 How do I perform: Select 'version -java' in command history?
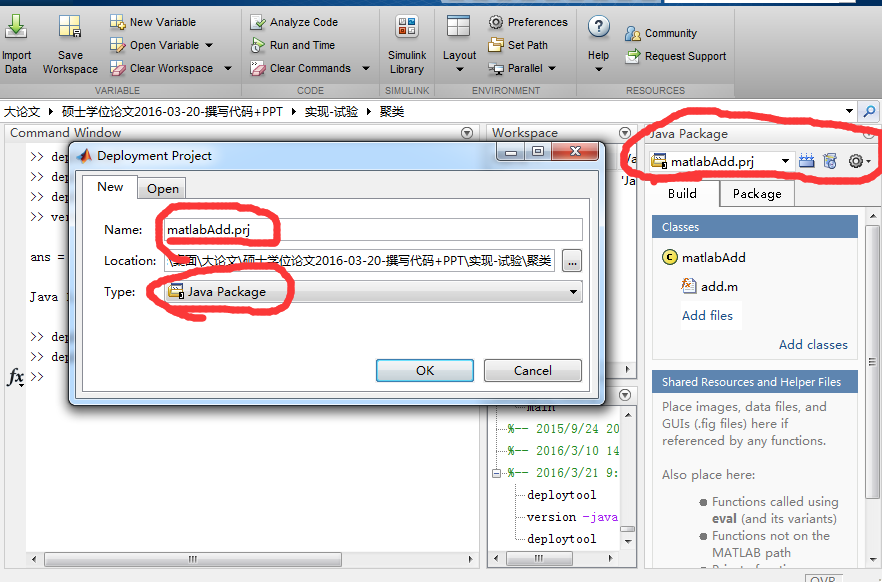click(x=572, y=517)
